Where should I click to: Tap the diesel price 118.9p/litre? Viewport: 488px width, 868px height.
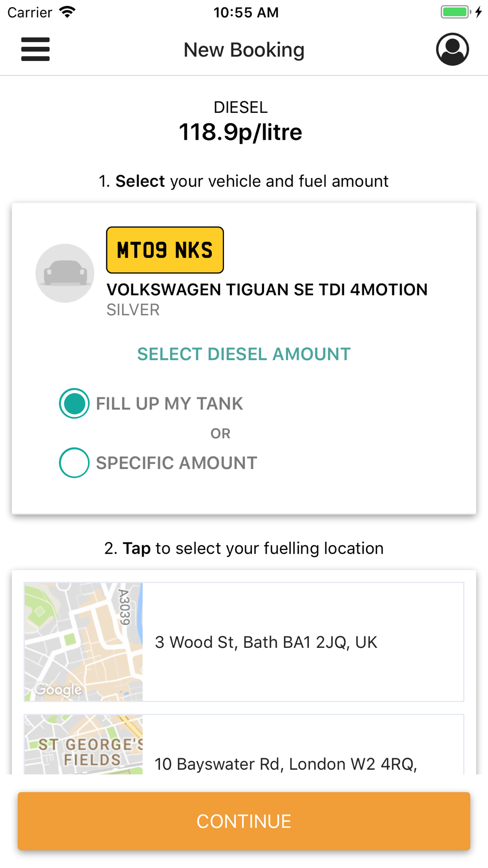point(241,132)
